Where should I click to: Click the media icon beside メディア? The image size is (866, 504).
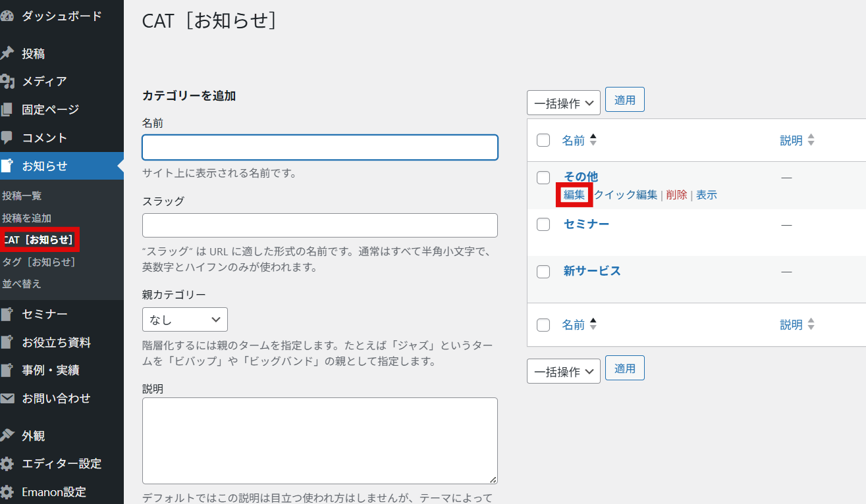pos(7,82)
